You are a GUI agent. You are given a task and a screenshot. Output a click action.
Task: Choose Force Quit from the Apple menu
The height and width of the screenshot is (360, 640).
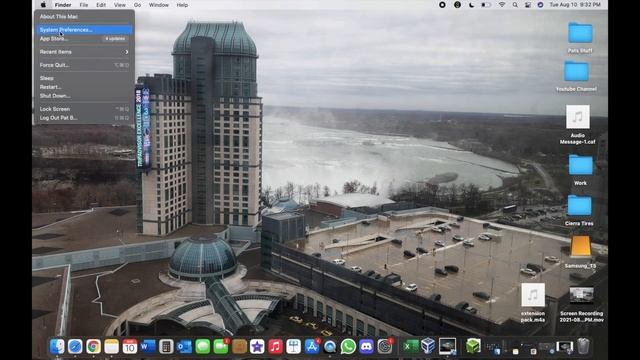(x=84, y=65)
